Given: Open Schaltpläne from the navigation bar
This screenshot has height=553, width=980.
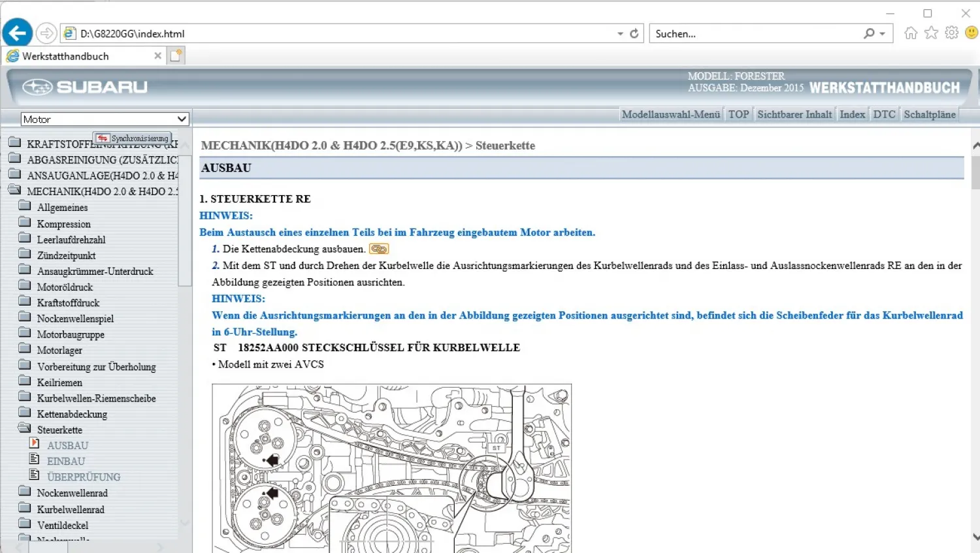Looking at the screenshot, I should click(929, 114).
